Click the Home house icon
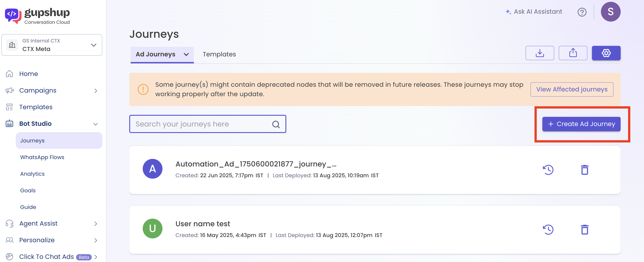Viewport: 644px width, 262px height. coord(9,74)
